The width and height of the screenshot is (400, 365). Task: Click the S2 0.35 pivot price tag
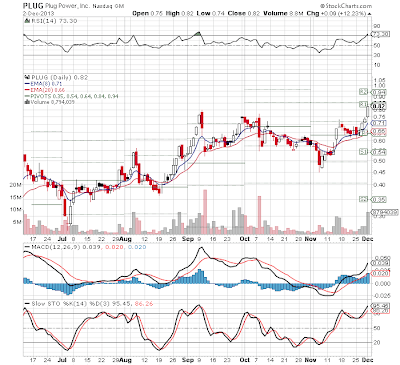click(x=373, y=199)
